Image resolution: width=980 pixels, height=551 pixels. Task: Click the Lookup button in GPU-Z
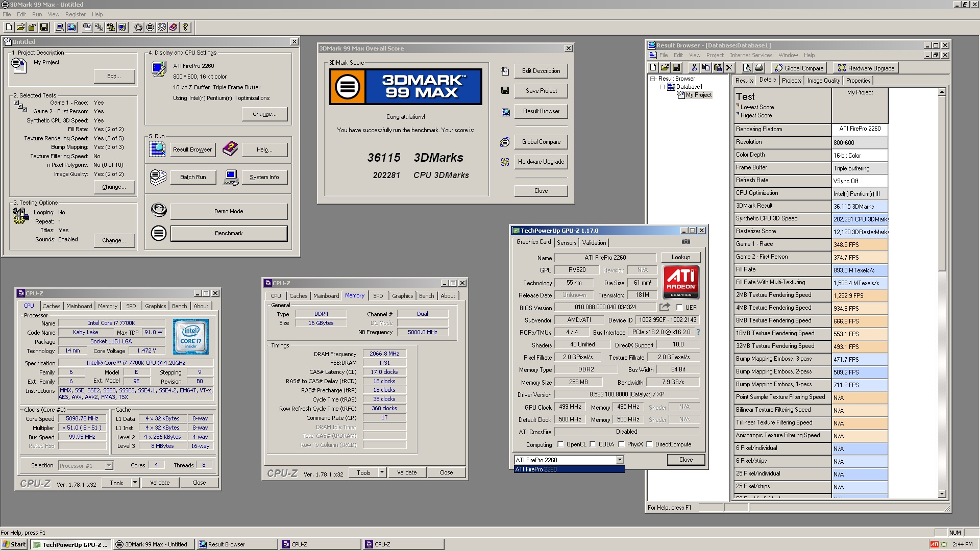(681, 257)
